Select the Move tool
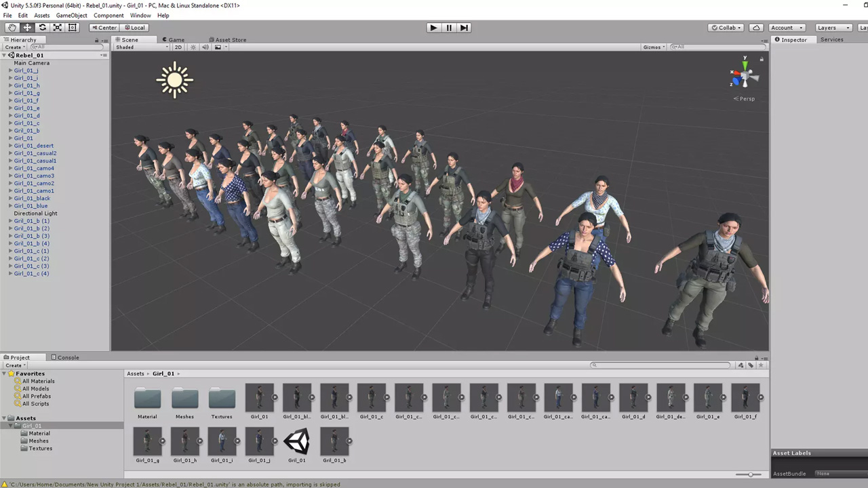 [27, 28]
